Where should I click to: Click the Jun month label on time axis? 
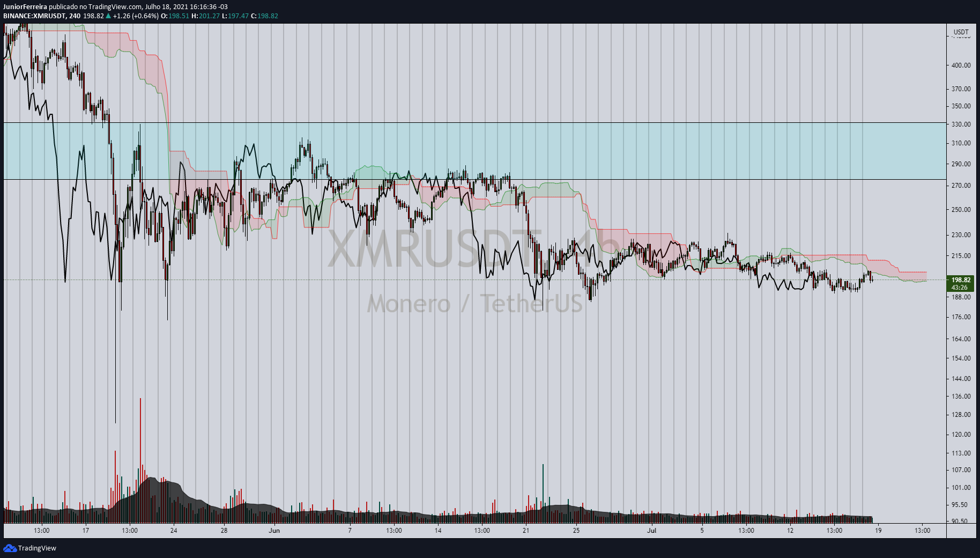coord(274,531)
